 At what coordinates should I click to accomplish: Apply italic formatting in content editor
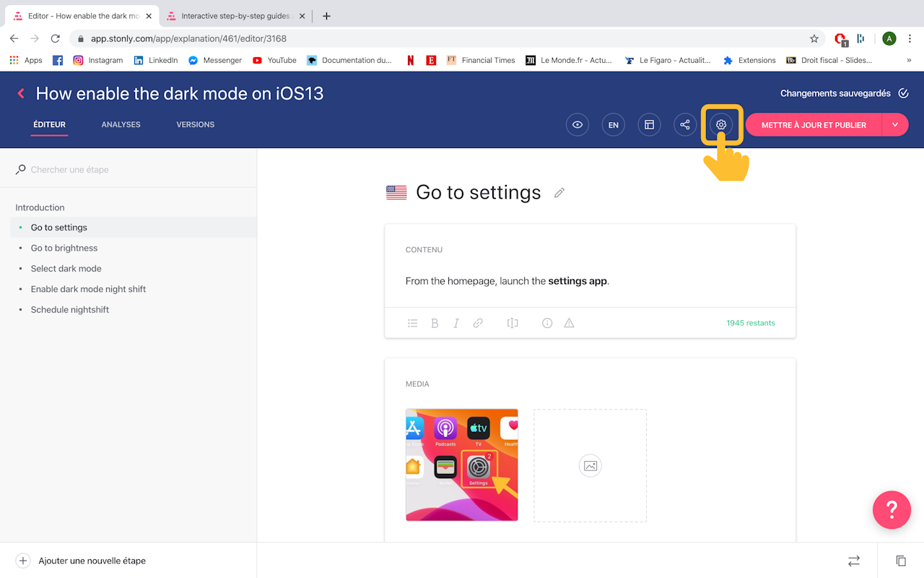(456, 324)
